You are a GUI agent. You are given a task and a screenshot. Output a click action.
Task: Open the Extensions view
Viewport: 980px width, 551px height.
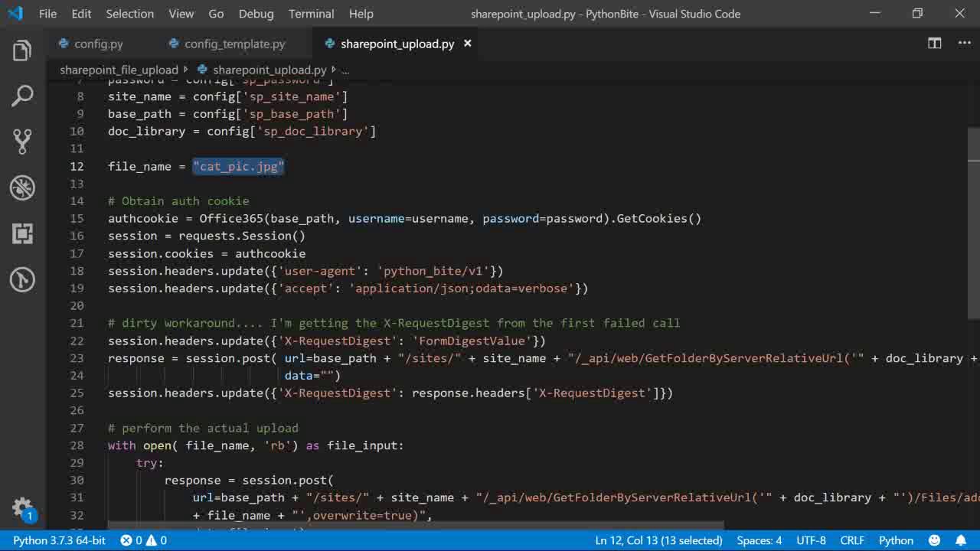pos(22,233)
